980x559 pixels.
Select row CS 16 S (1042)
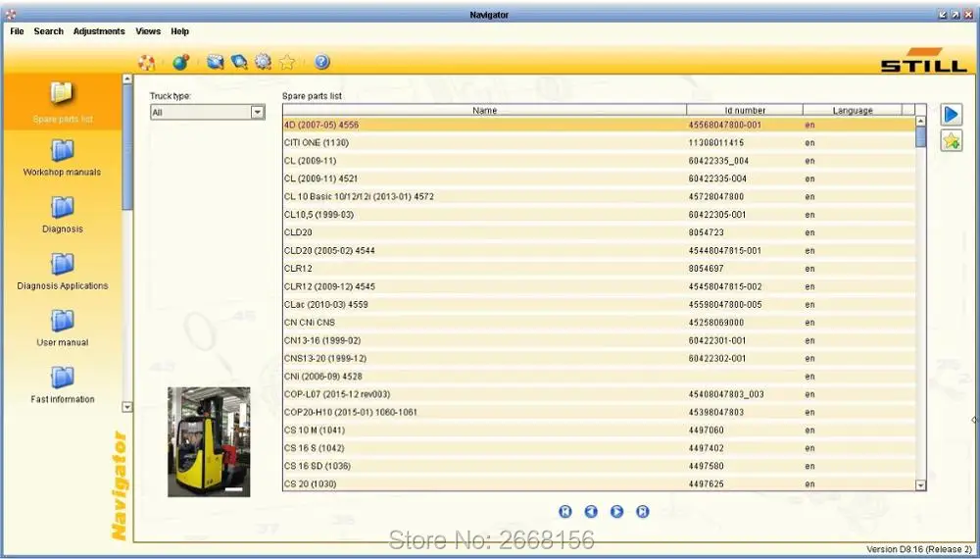pos(599,448)
